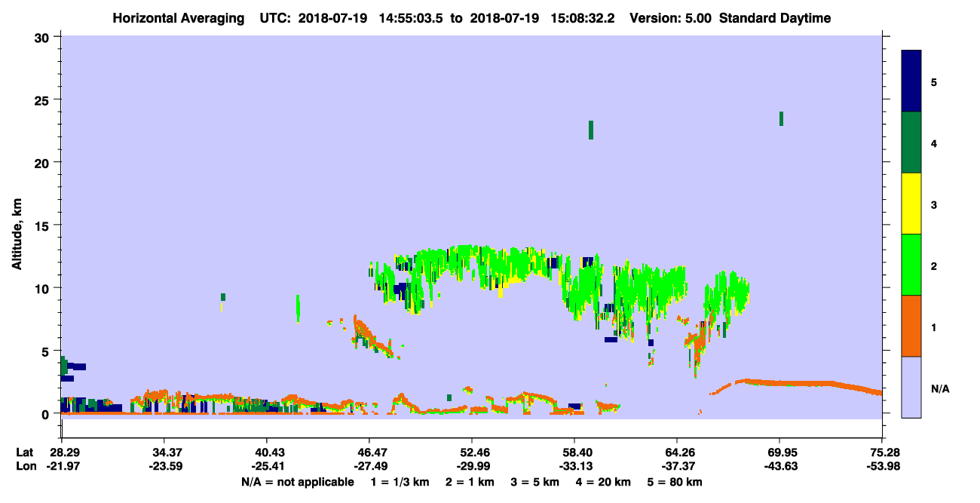The image size is (980, 503).
Task: Click the latitude value 58.40
Action: [x=574, y=452]
